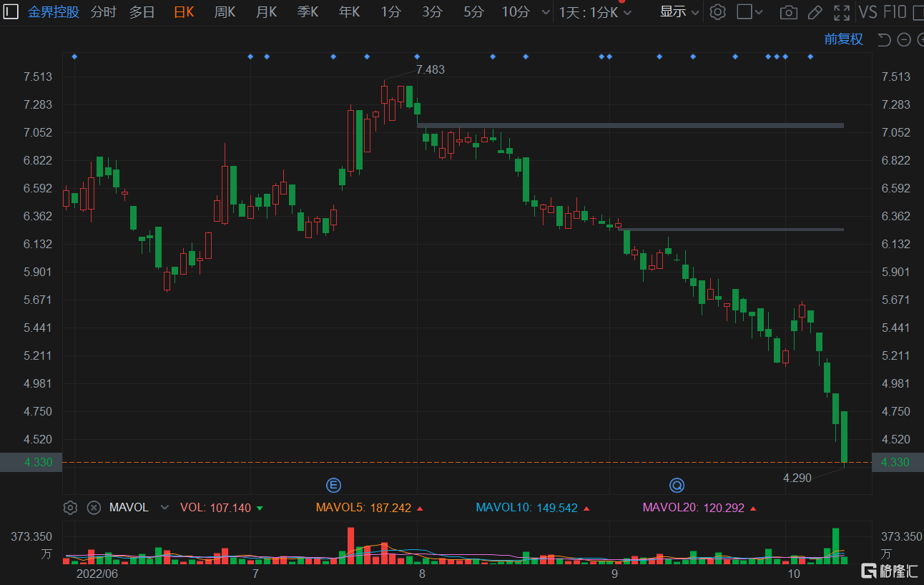Select the layout square icon
The image size is (924, 585).
point(744,11)
